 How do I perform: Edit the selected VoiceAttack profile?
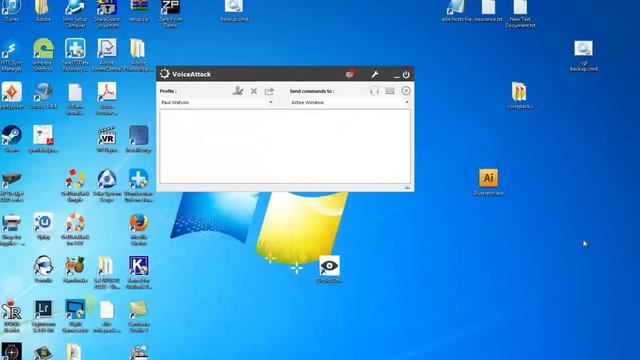(238, 91)
